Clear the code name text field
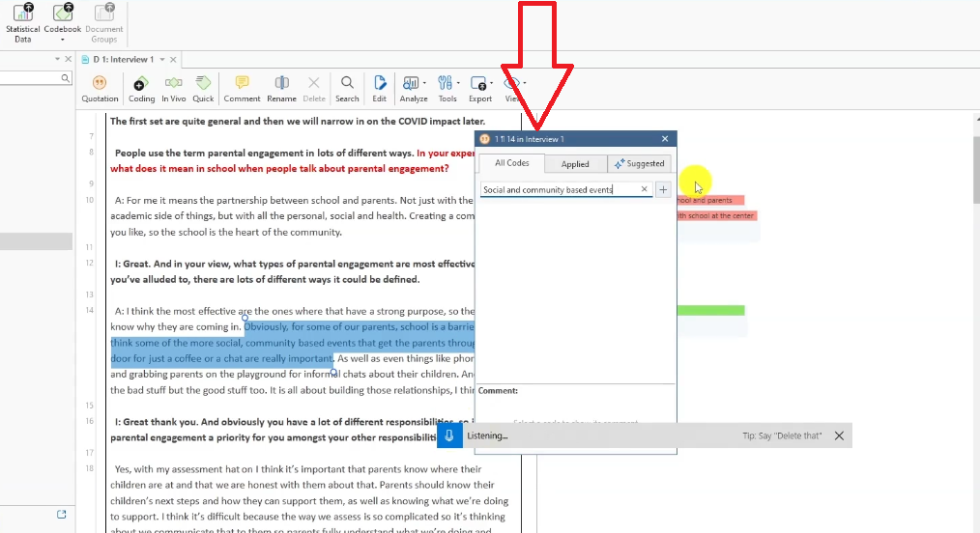 [645, 190]
